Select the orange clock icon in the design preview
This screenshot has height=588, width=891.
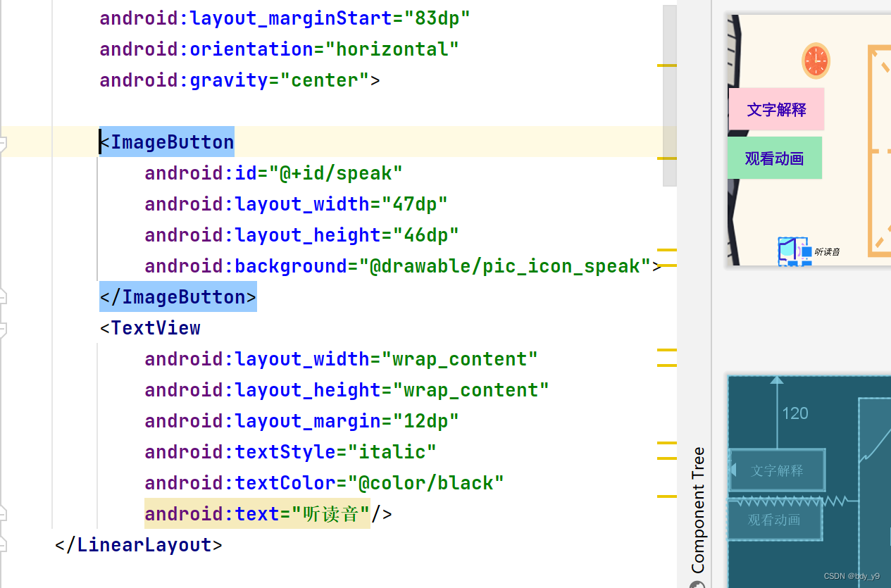pos(815,61)
